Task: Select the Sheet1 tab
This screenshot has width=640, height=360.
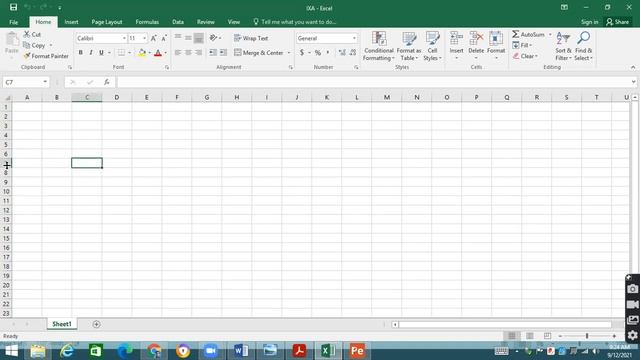Action: (x=62, y=324)
